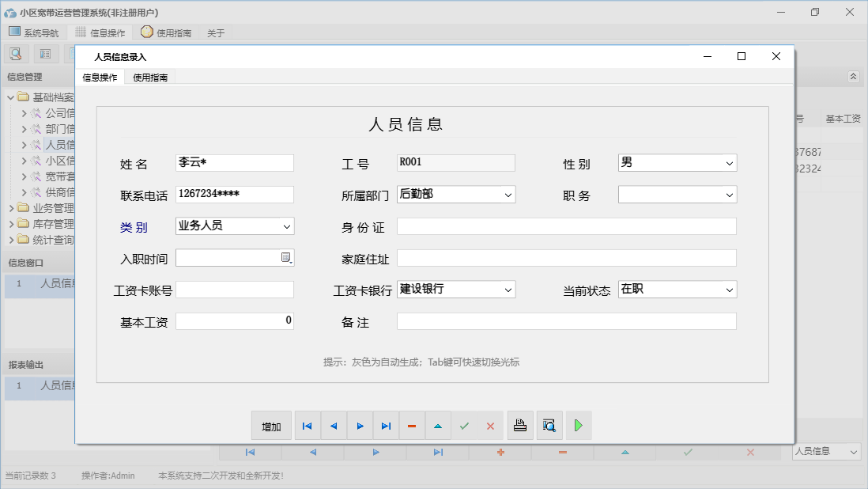The height and width of the screenshot is (489, 868).
Task: Confirm entry with green checkmark icon
Action: 464,426
